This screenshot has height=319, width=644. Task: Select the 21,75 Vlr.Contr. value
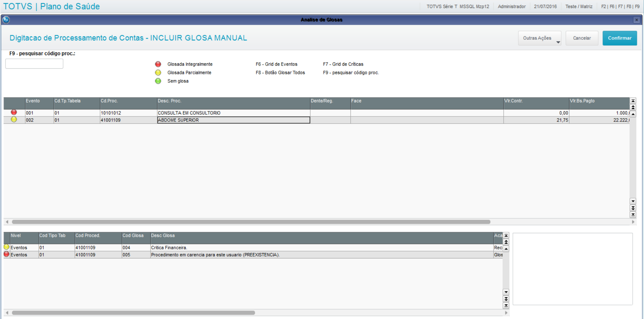point(536,120)
